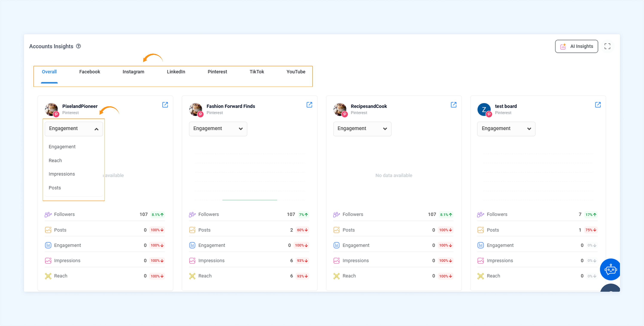Image resolution: width=644 pixels, height=326 pixels.
Task: Switch to the Instagram tab
Action: tap(133, 72)
